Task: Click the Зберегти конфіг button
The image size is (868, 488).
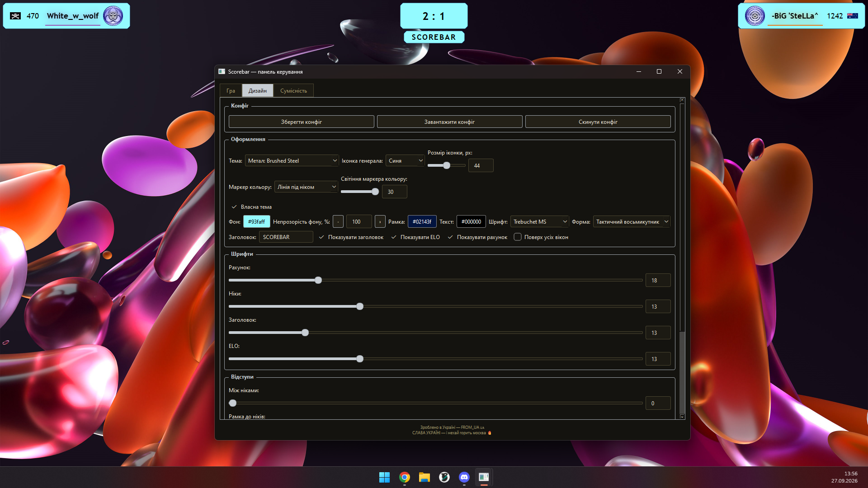Action: point(302,122)
